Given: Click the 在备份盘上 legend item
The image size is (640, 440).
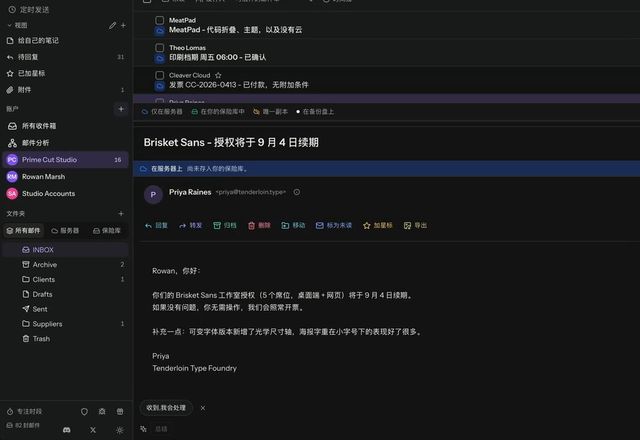Looking at the screenshot, I should [315, 111].
